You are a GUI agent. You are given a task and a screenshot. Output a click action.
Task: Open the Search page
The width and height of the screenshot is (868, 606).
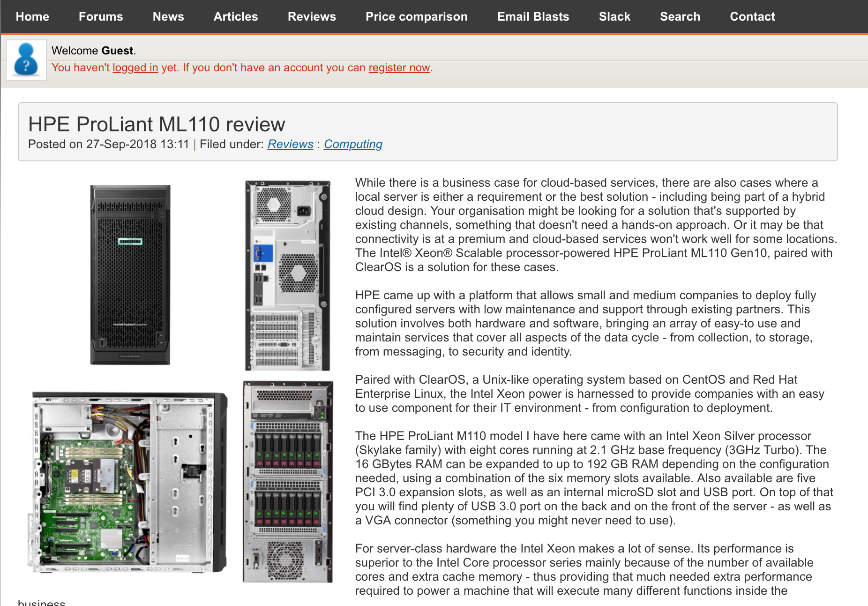680,16
